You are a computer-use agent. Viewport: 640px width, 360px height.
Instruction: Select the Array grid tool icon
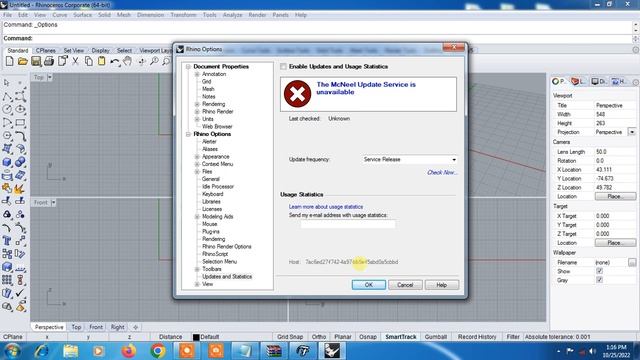click(x=7, y=280)
